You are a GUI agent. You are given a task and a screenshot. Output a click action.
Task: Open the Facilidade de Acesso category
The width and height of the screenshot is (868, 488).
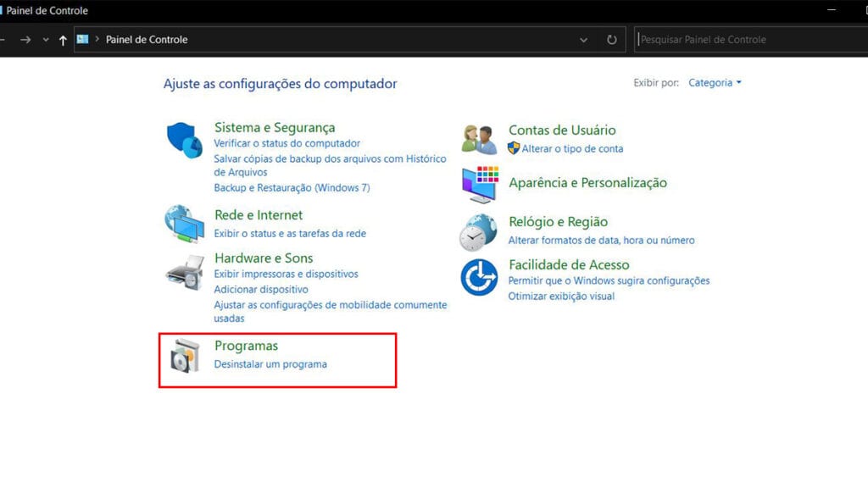[x=569, y=264]
